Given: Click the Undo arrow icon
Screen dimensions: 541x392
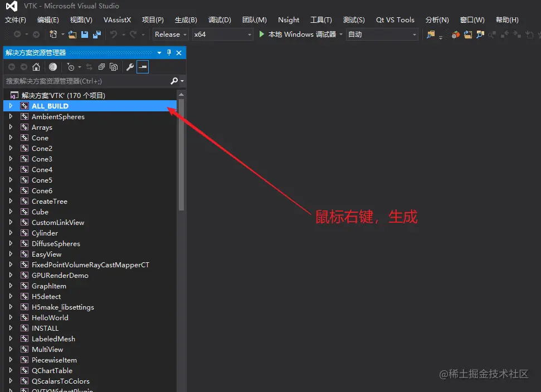Looking at the screenshot, I should tap(114, 34).
